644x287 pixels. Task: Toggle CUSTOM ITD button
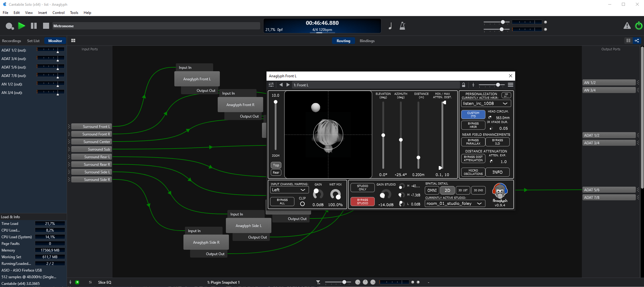[473, 115]
